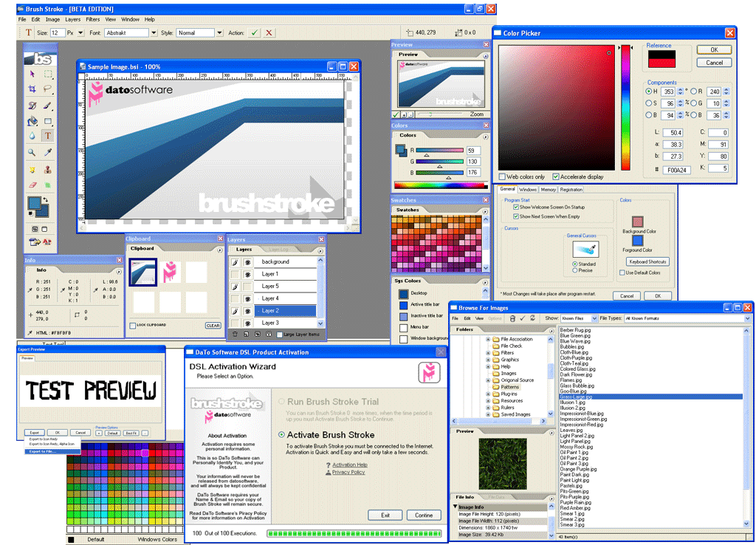Select the Eyedropper tool
The width and height of the screenshot is (756, 545).
(48, 152)
